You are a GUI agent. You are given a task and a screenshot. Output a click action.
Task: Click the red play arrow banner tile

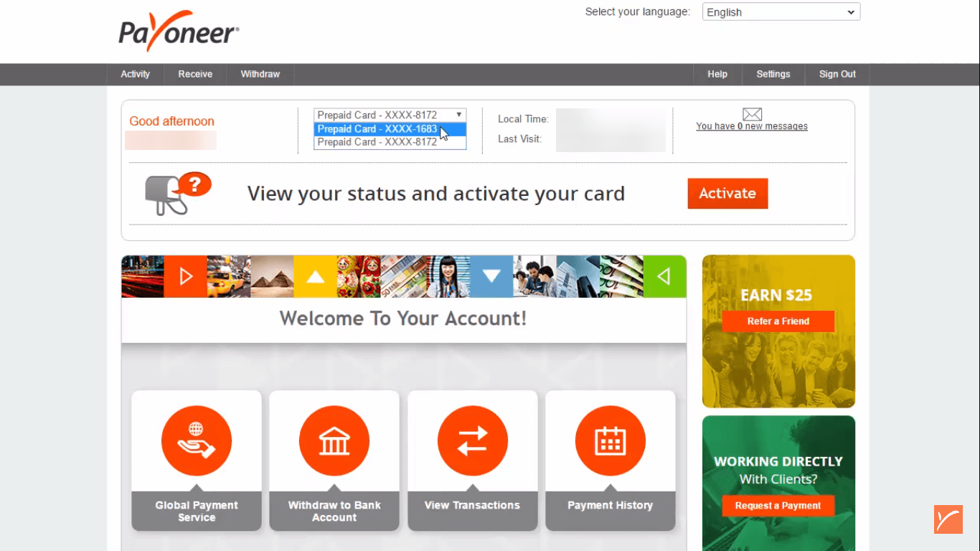pyautogui.click(x=186, y=276)
